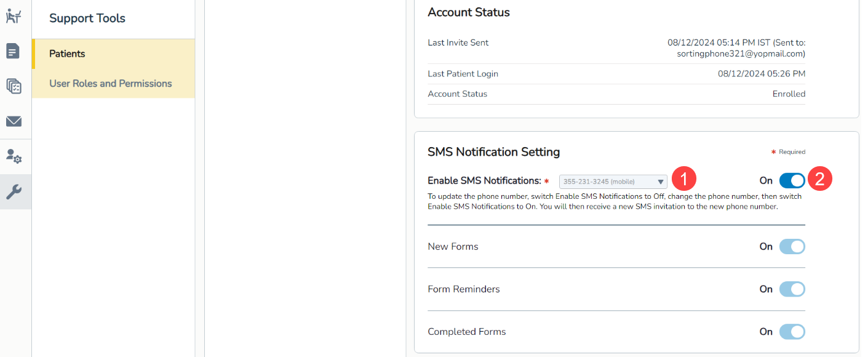Open the patient-at-desk icon in sidebar

[14, 16]
